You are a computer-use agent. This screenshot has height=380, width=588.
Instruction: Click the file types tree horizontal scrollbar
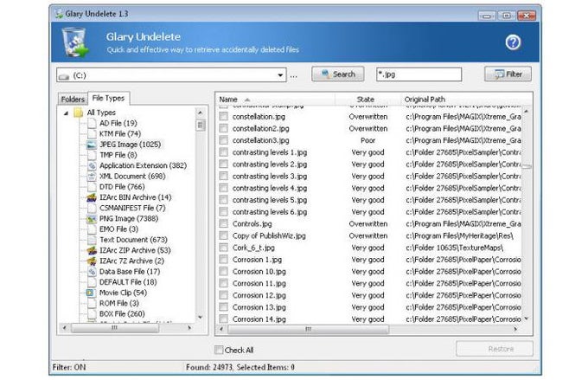(x=115, y=328)
